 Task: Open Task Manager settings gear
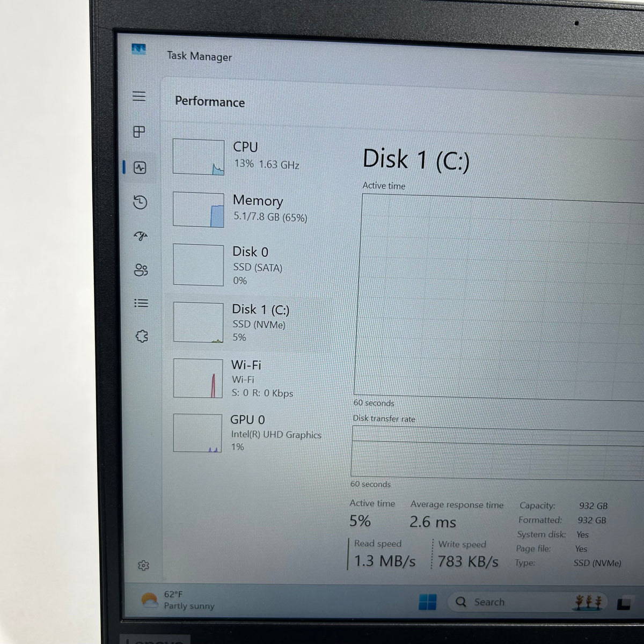(x=143, y=565)
